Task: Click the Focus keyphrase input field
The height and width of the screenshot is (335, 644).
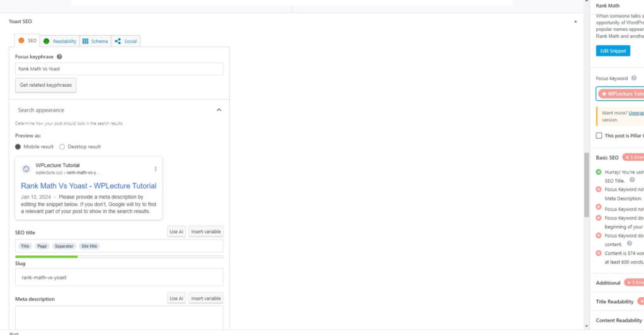Action: 119,69
